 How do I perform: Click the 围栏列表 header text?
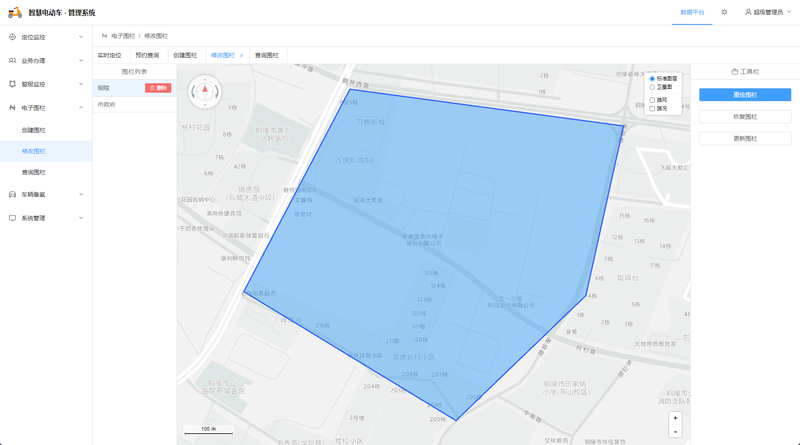pyautogui.click(x=134, y=71)
